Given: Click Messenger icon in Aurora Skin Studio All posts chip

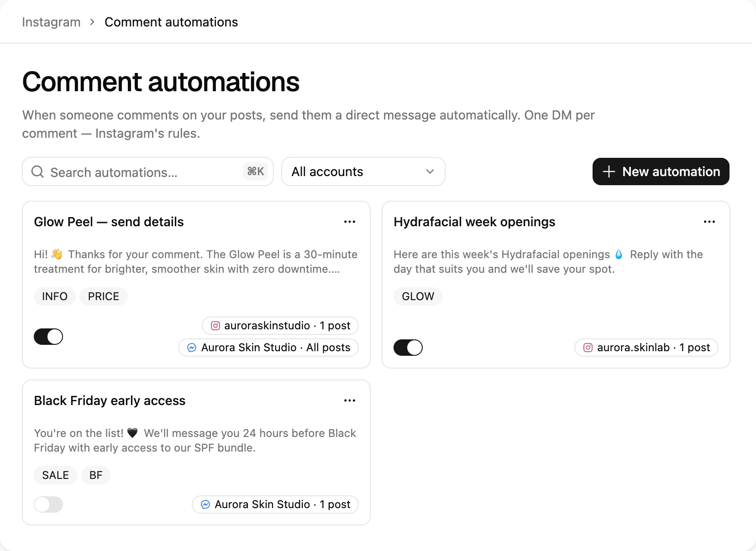Looking at the screenshot, I should point(192,348).
